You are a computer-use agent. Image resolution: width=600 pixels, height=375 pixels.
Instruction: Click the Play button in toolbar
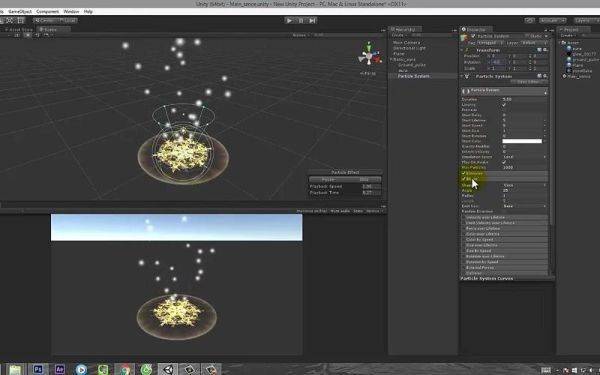pos(289,20)
